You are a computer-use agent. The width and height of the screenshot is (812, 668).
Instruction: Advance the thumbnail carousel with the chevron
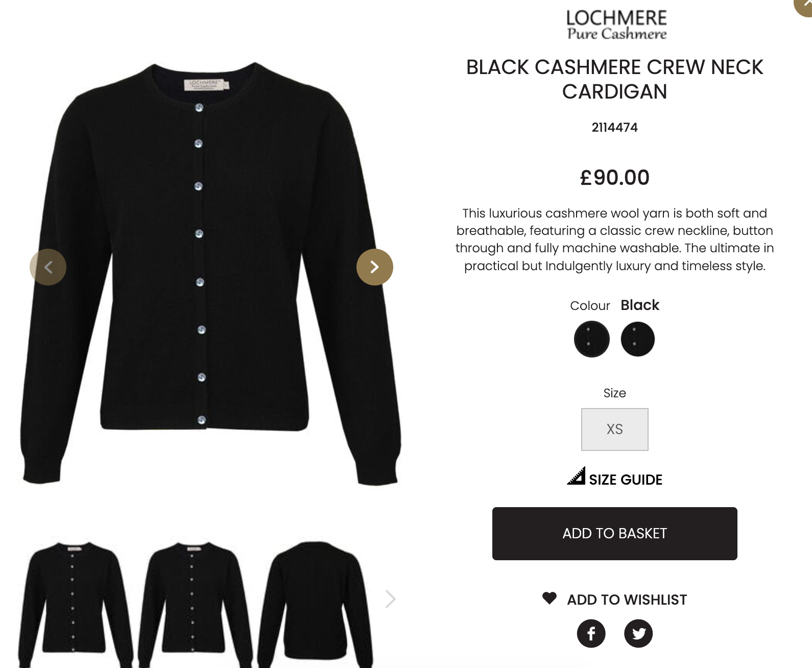click(391, 599)
